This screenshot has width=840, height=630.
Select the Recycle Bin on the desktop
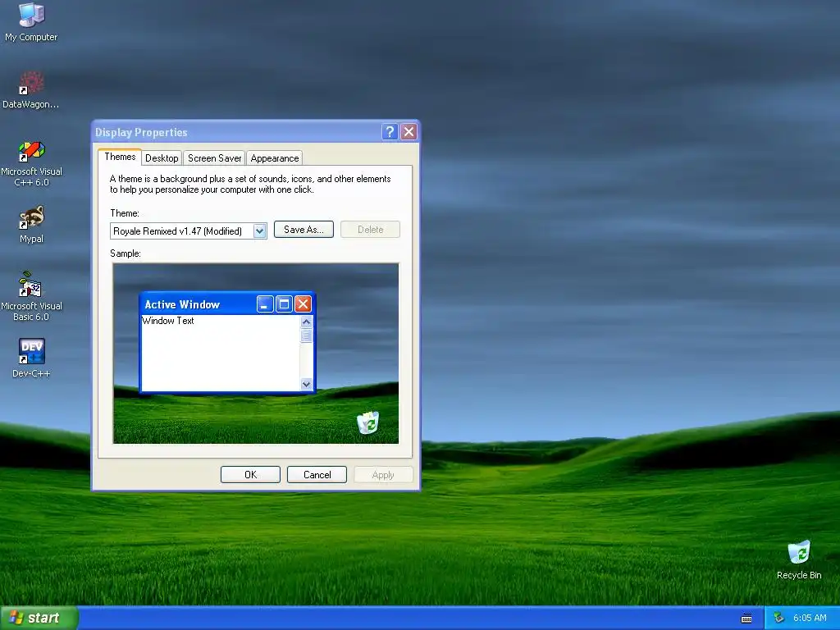click(799, 559)
